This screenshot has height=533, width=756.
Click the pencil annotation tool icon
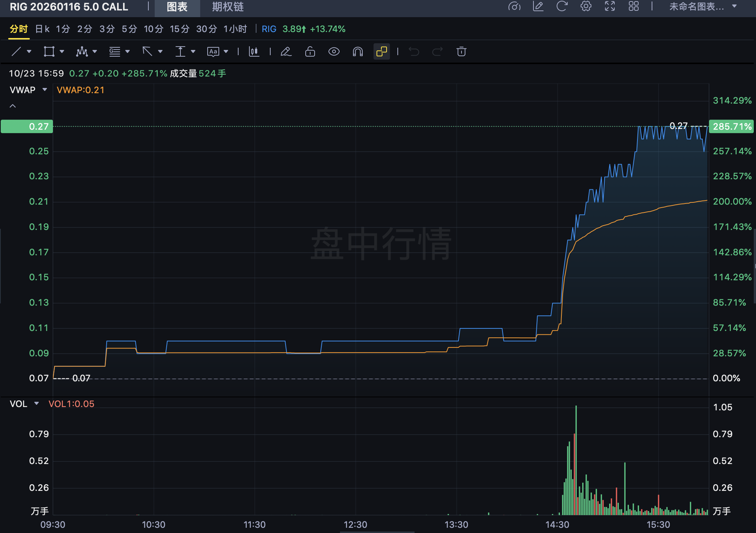[x=286, y=51]
